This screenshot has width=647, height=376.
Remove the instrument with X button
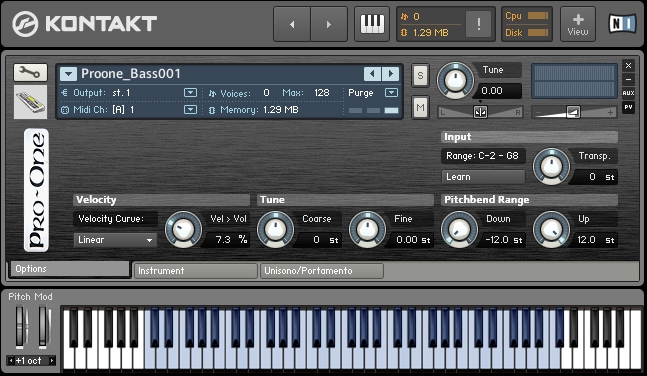coord(628,66)
